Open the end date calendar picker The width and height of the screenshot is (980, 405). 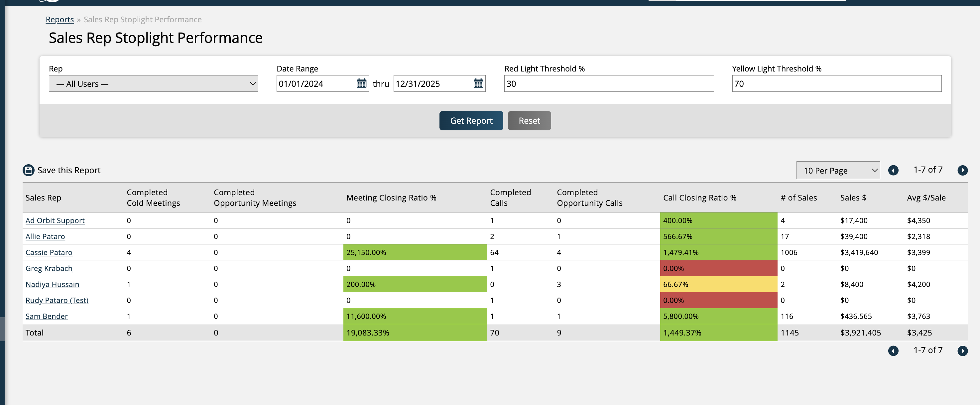(478, 83)
